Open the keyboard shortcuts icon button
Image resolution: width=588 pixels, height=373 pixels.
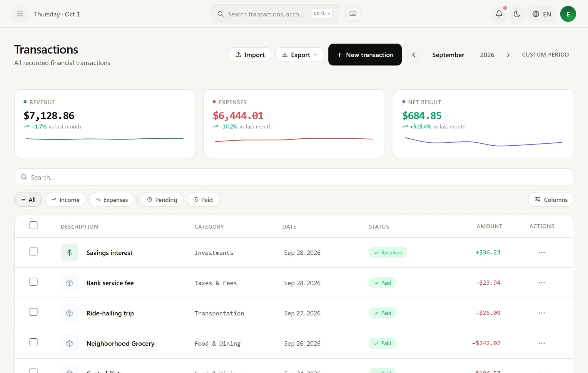[x=353, y=14]
